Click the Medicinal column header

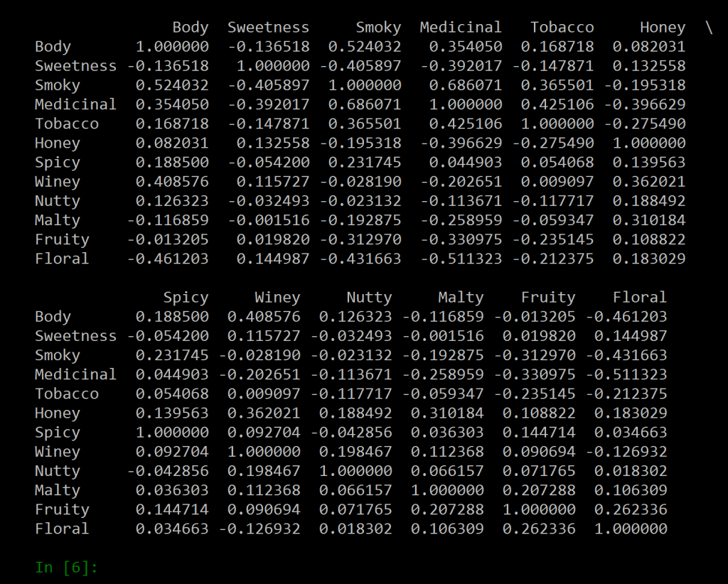(461, 28)
